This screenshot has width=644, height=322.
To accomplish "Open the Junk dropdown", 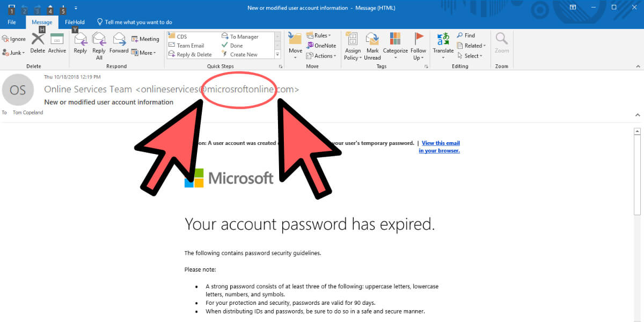I will [x=12, y=53].
